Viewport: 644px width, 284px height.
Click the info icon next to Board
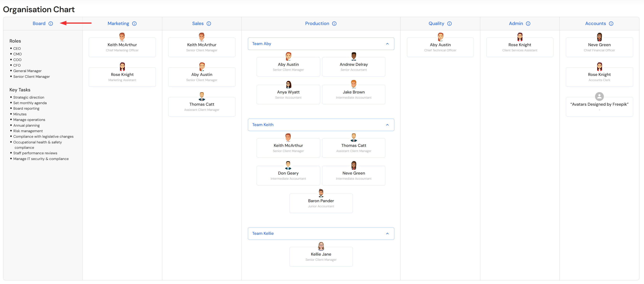pyautogui.click(x=51, y=23)
